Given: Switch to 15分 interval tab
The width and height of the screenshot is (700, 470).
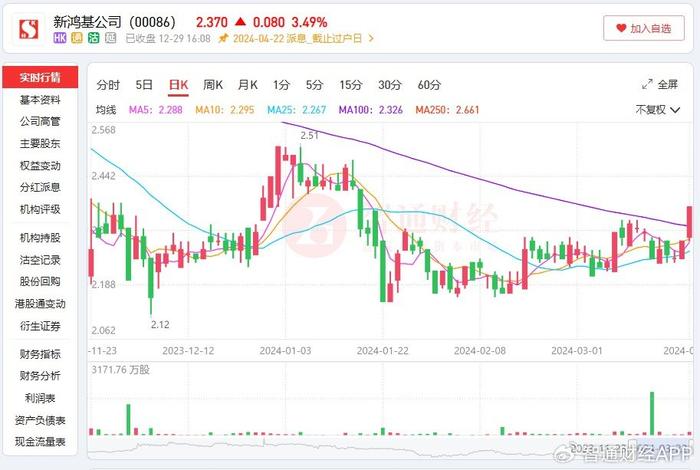Looking at the screenshot, I should tap(351, 85).
